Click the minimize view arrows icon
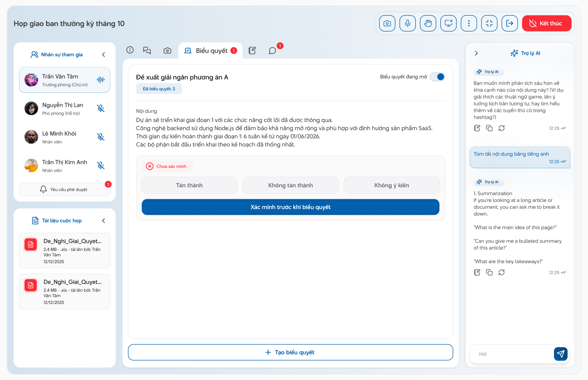588x380 pixels. [x=489, y=23]
